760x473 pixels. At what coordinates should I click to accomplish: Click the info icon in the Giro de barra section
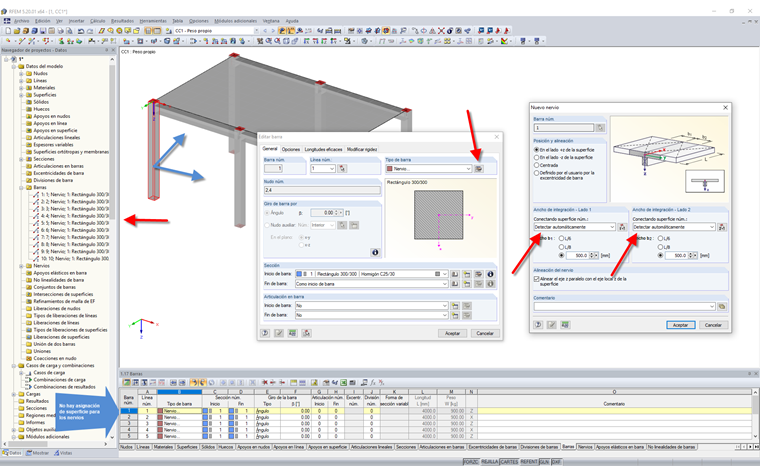tap(375, 252)
